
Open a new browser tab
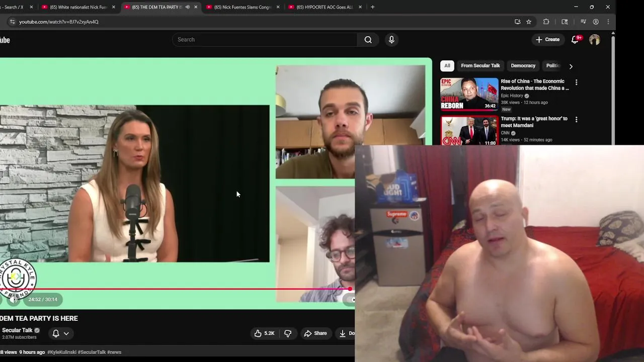[372, 7]
